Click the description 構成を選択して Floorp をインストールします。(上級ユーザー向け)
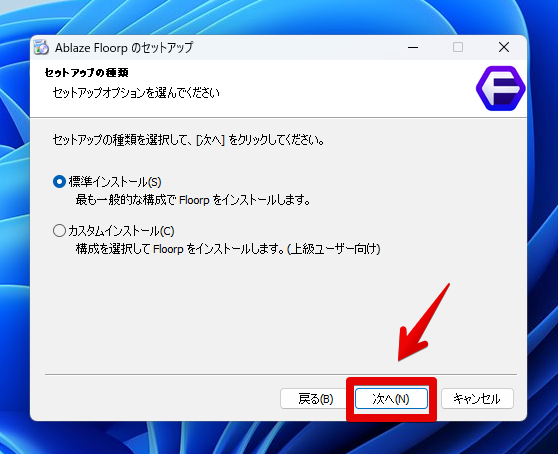This screenshot has height=454, width=558. coord(228,249)
